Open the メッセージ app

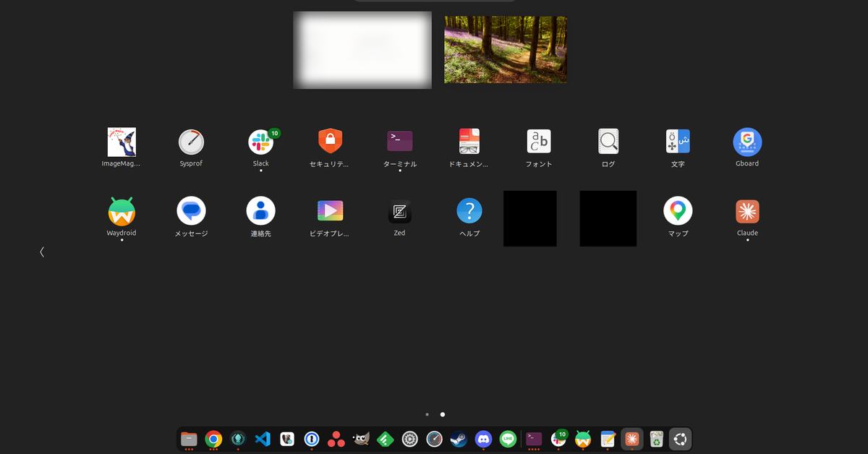[191, 211]
